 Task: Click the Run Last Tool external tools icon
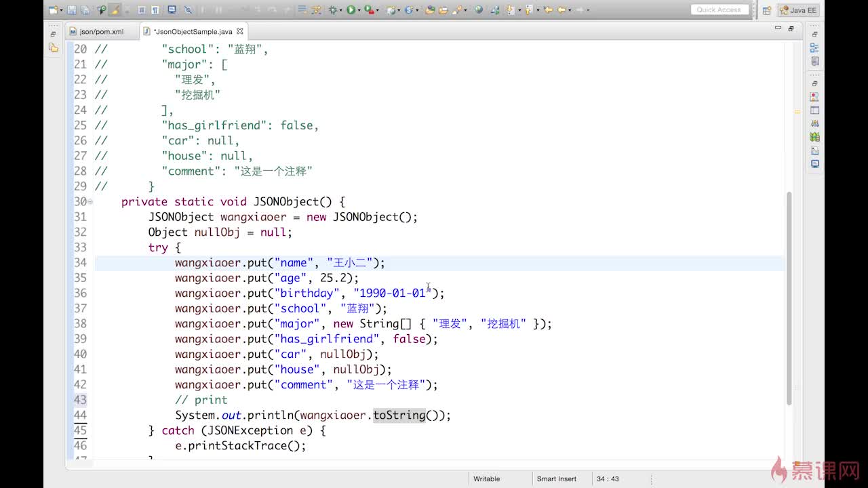[369, 9]
